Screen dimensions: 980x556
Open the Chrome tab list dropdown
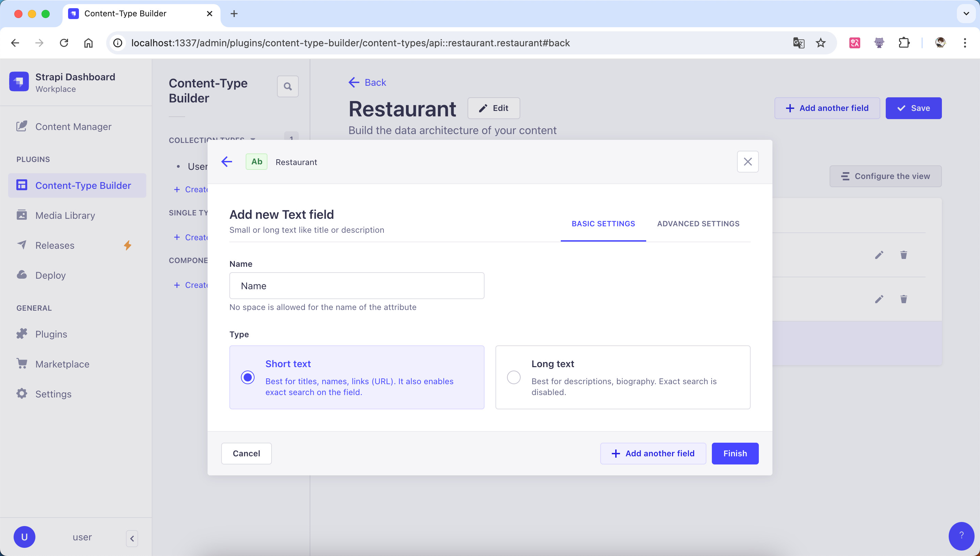pos(966,13)
